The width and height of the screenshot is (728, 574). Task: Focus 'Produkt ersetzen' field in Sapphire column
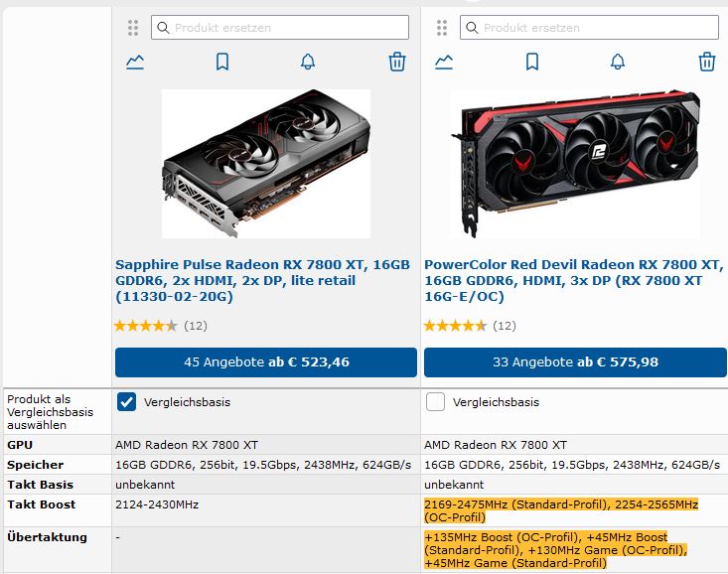(x=280, y=28)
